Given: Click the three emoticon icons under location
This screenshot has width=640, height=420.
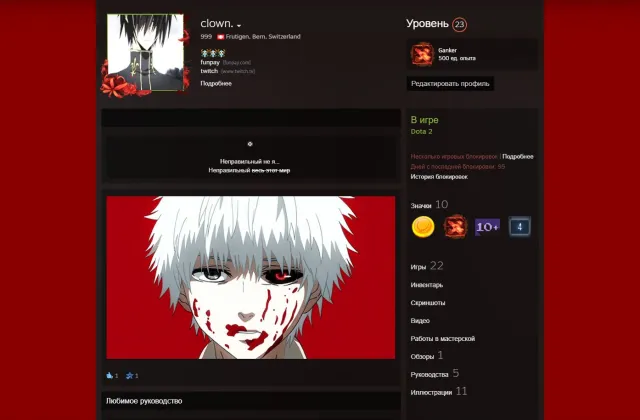Looking at the screenshot, I should [213, 53].
